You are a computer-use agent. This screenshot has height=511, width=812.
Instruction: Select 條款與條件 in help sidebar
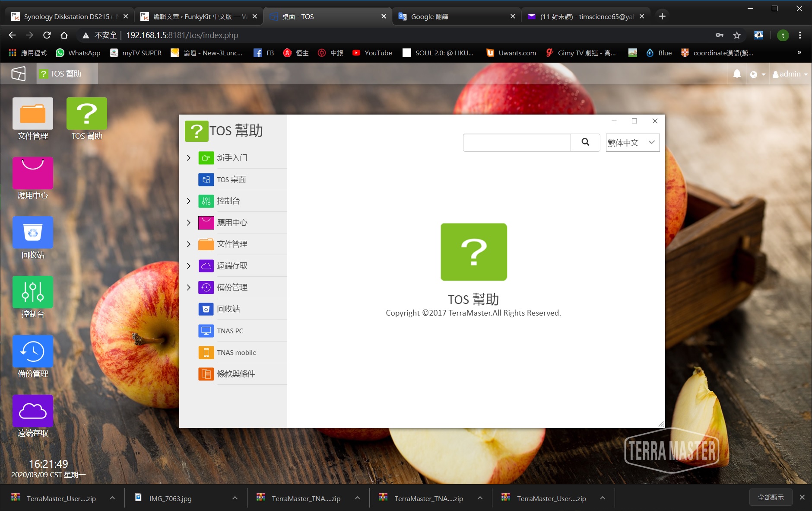coord(236,374)
